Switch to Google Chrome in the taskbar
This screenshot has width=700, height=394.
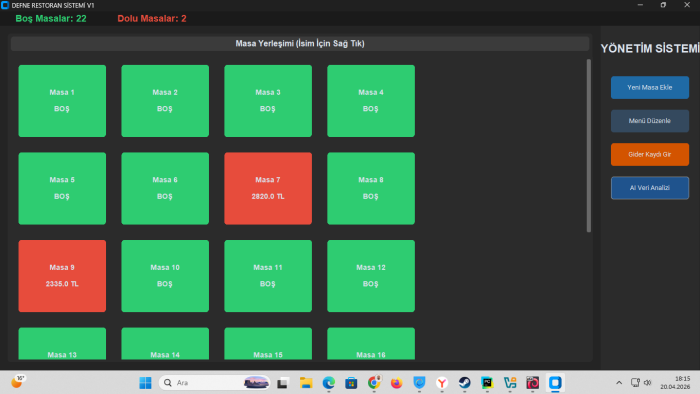(374, 383)
